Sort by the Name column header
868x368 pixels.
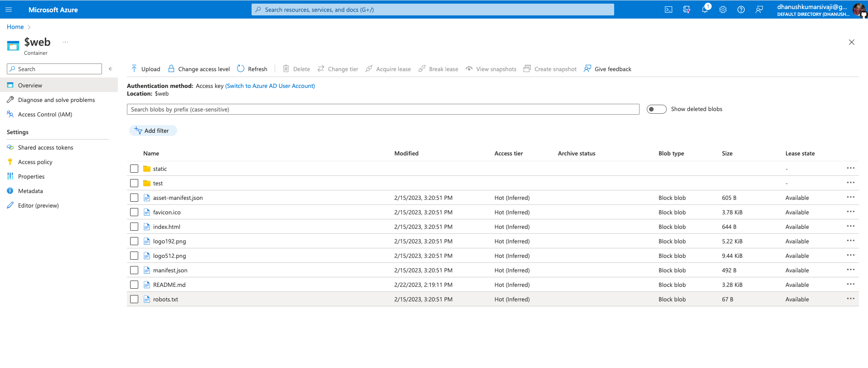coord(151,153)
